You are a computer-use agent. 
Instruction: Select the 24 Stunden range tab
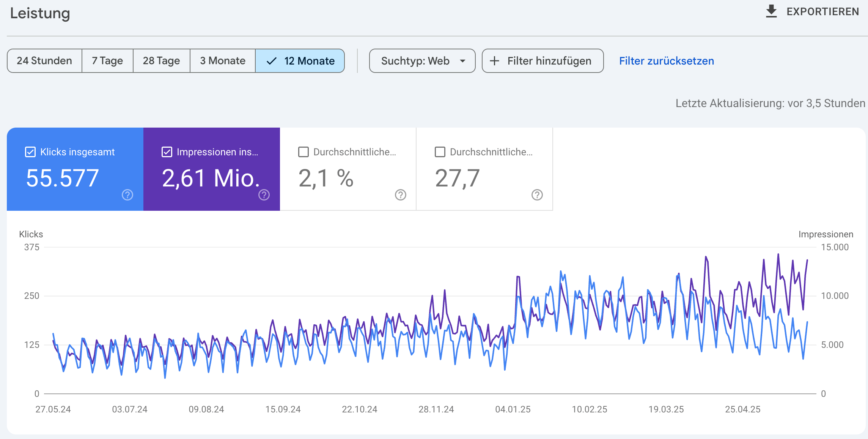coord(44,61)
